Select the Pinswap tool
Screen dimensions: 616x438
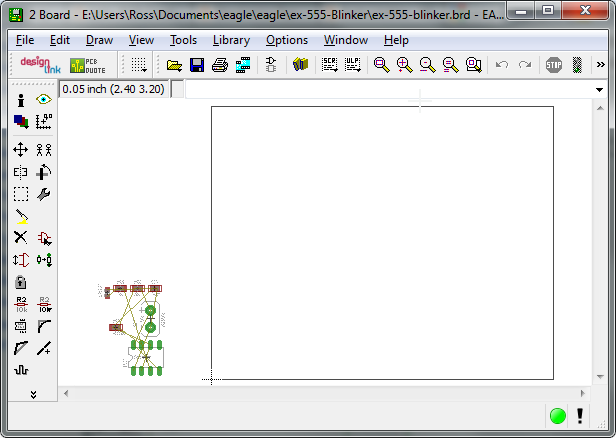click(x=21, y=260)
